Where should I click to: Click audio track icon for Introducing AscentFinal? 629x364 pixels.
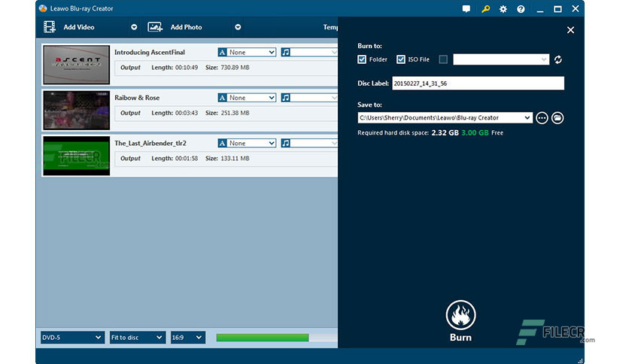285,52
